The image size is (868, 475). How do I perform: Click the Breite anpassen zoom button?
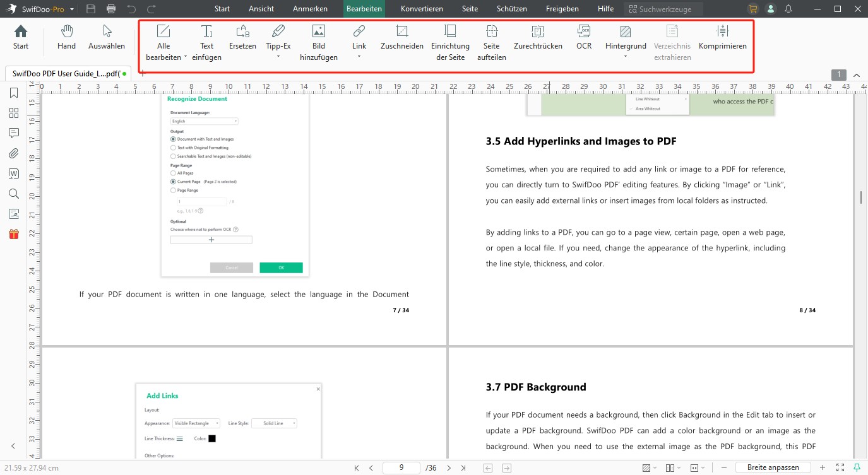pos(773,467)
